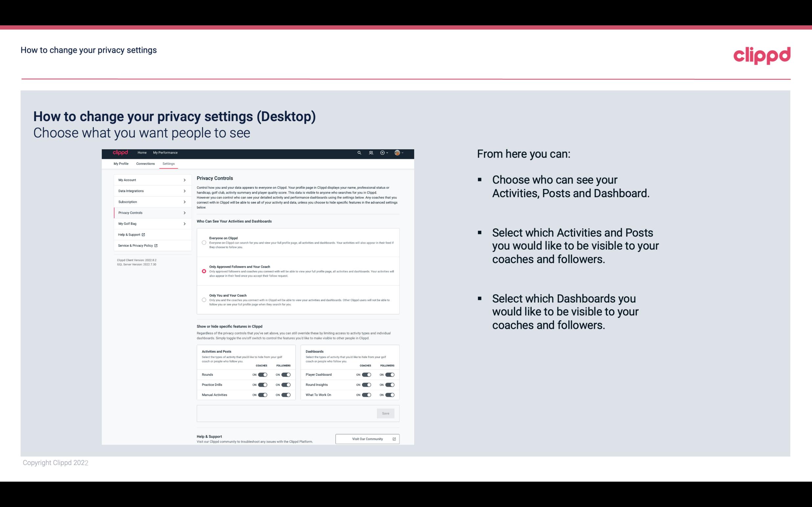Click the Player Dashboard Followers toggle
812x507 pixels.
point(389,374)
